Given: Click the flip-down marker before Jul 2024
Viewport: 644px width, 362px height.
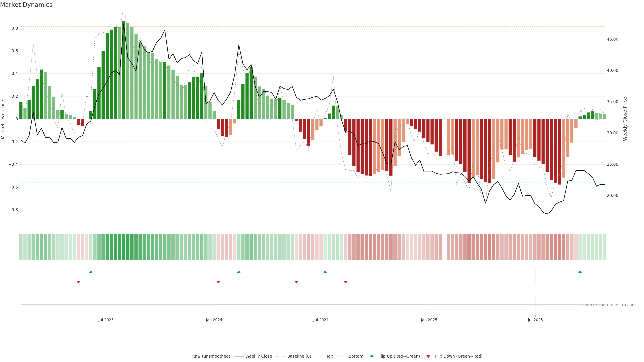Looking at the screenshot, I should [x=296, y=282].
